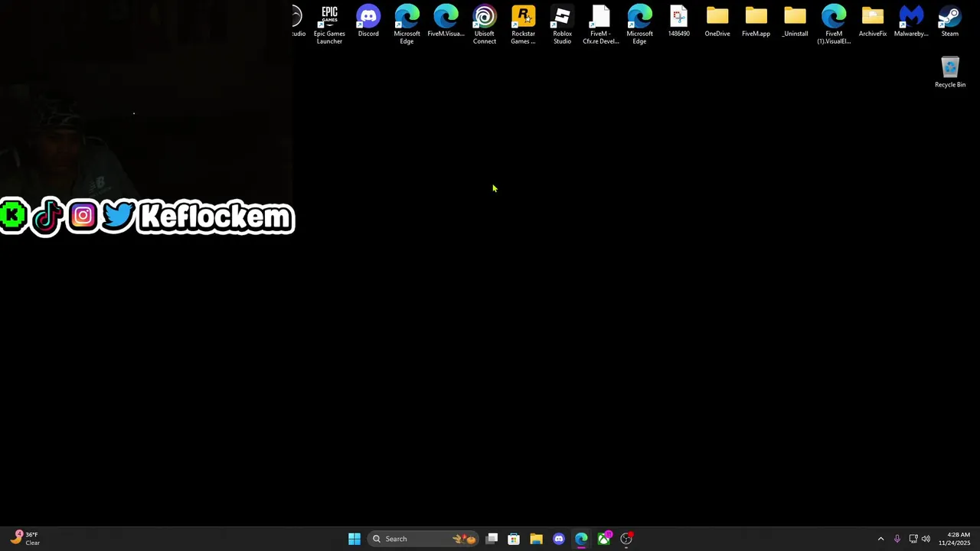Open the weather widget showing 36°F Clear
This screenshot has width=980, height=551.
click(25, 539)
